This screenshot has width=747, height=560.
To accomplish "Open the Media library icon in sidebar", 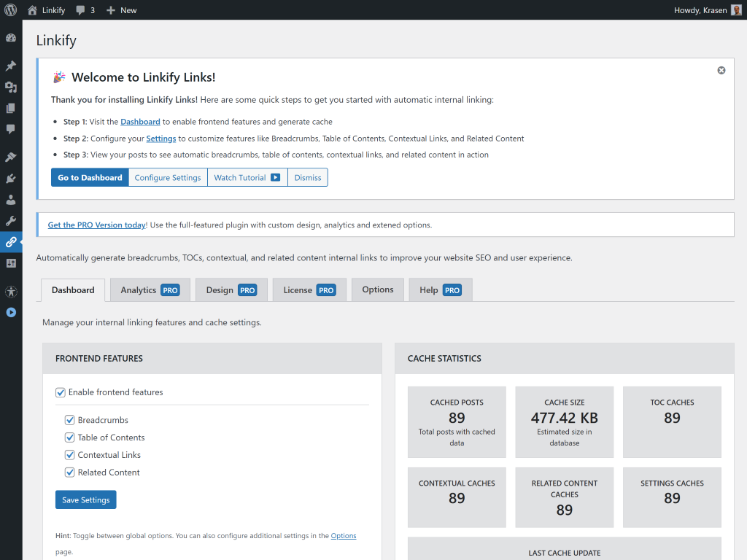I will 10,86.
